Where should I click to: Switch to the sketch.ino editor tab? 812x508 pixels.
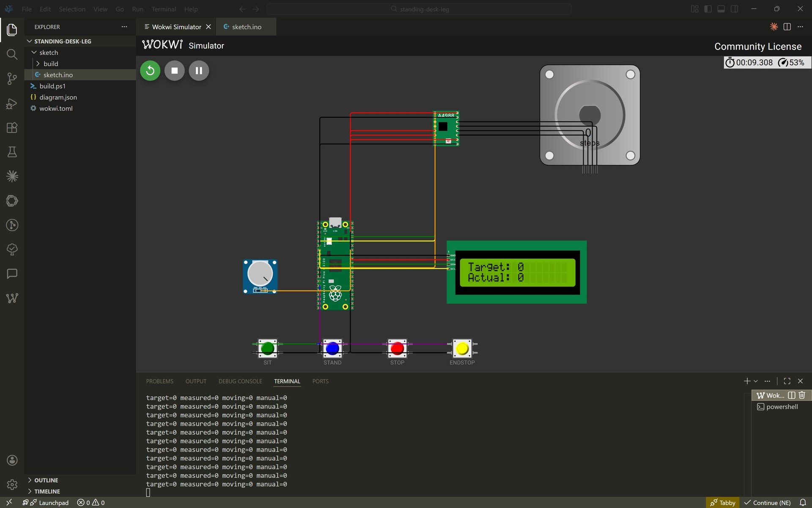coord(246,26)
